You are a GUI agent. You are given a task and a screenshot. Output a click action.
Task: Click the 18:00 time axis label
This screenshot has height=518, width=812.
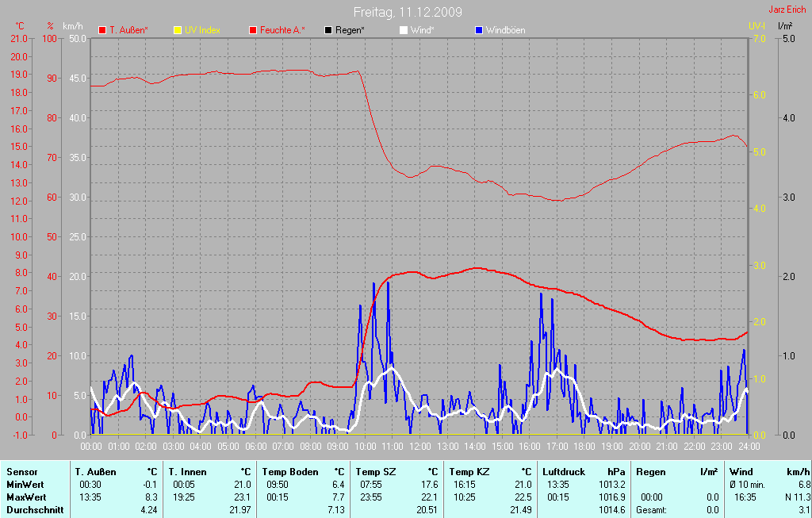click(584, 446)
